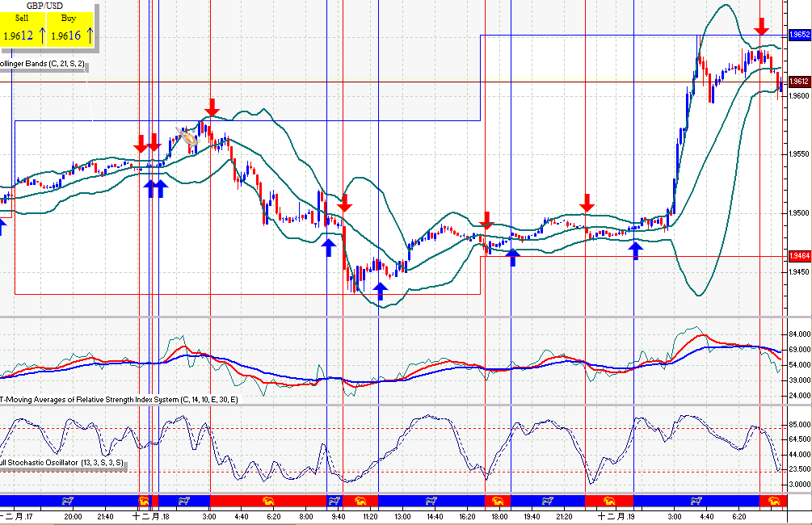Click the bull icon above the 9:40 label

click(334, 501)
